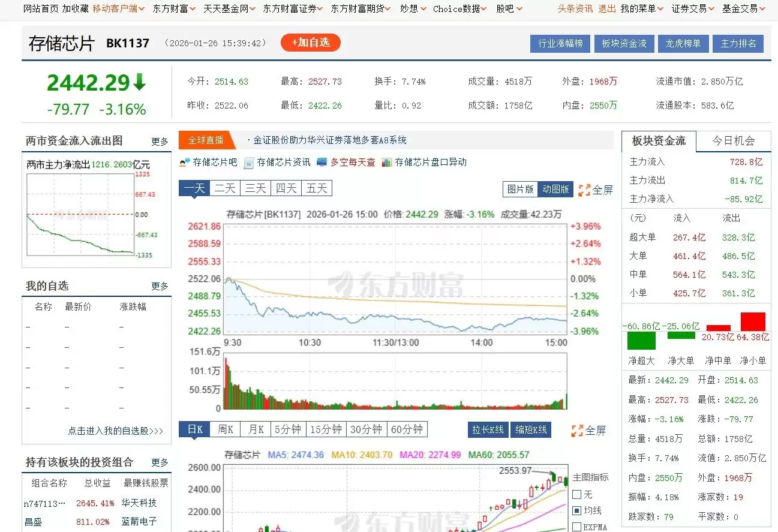Viewport: 778px width, 532px height.
Task: Click fullscreen icon above intraday chart
Action: (584, 190)
